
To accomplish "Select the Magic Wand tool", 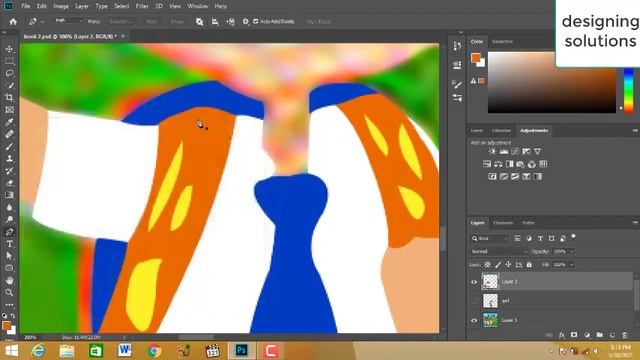I will coord(9,86).
